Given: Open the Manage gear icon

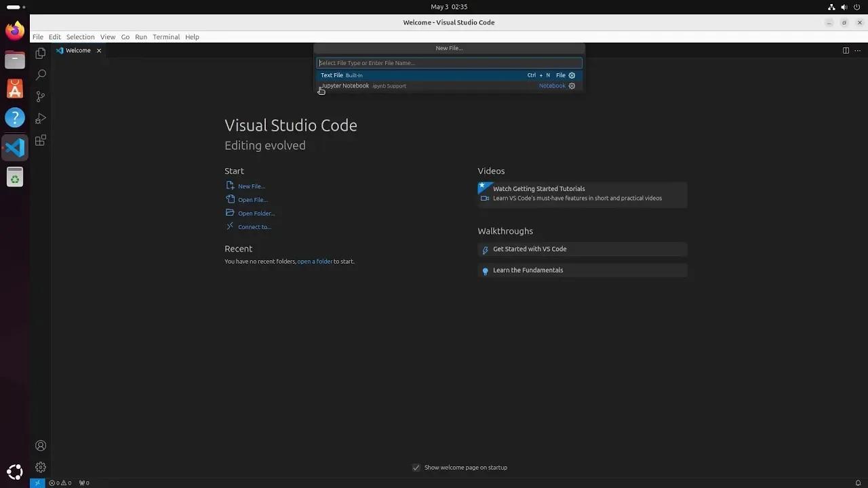Looking at the screenshot, I should pyautogui.click(x=40, y=467).
